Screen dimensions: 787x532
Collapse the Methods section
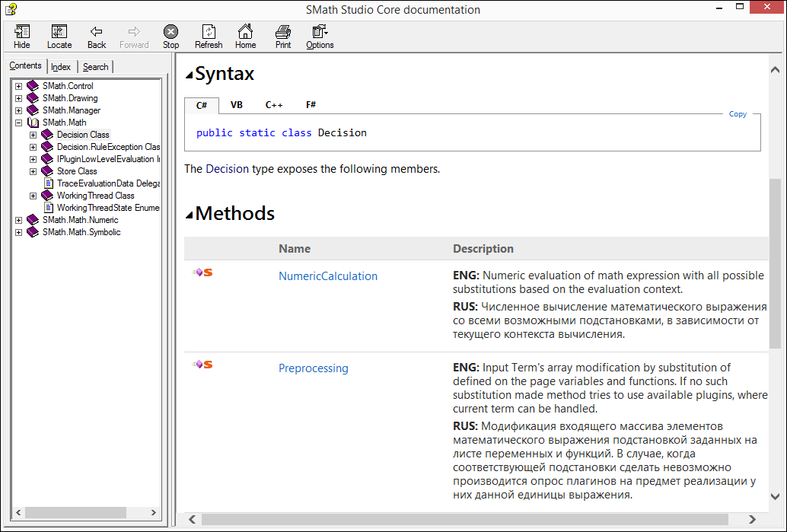190,215
